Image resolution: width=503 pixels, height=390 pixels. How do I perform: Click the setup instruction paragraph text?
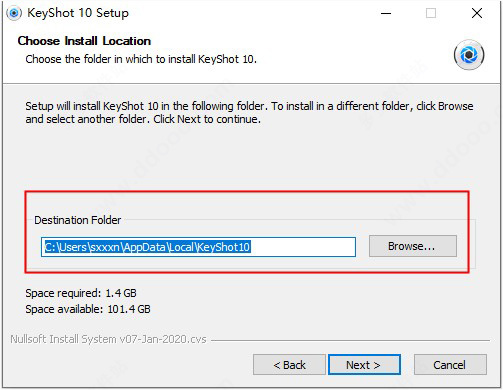click(x=249, y=113)
